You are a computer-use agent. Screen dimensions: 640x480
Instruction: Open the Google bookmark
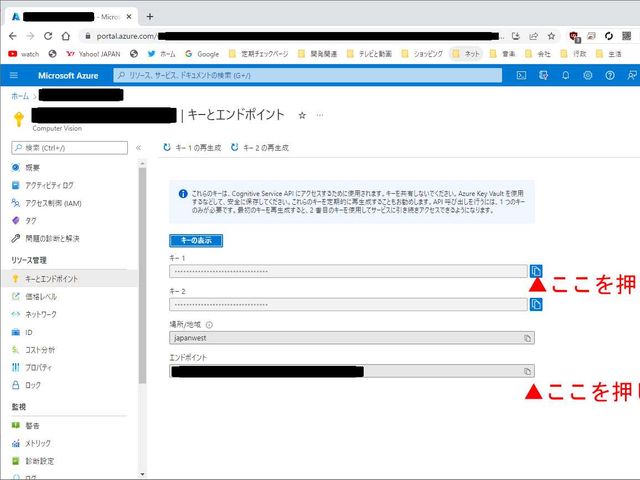(202, 54)
